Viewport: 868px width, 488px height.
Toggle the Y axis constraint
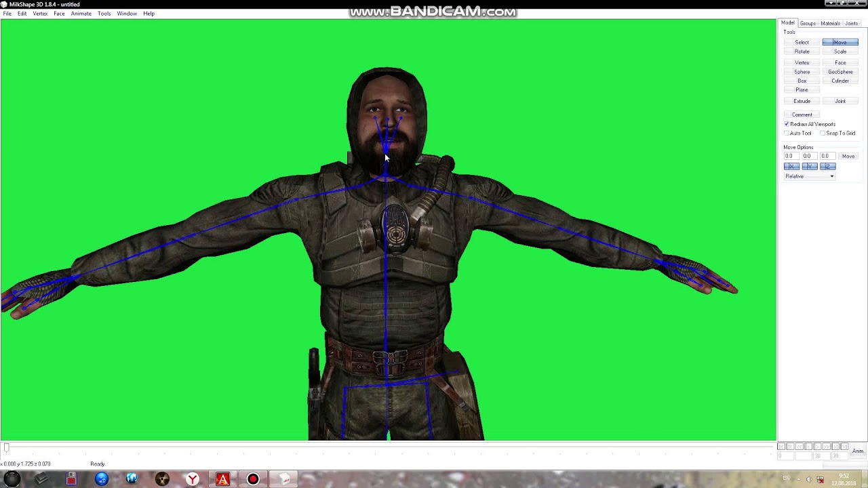point(809,166)
